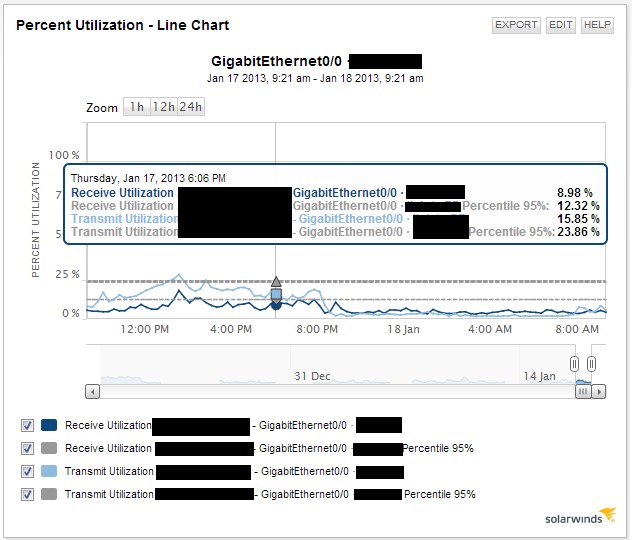This screenshot has width=632, height=540.
Task: Click left range handle on navigator
Action: point(575,364)
